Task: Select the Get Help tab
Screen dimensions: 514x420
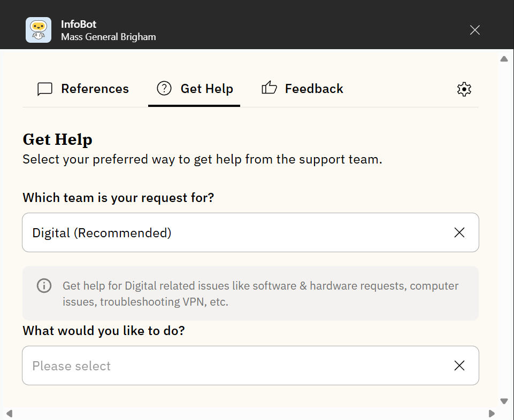Action: (206, 89)
